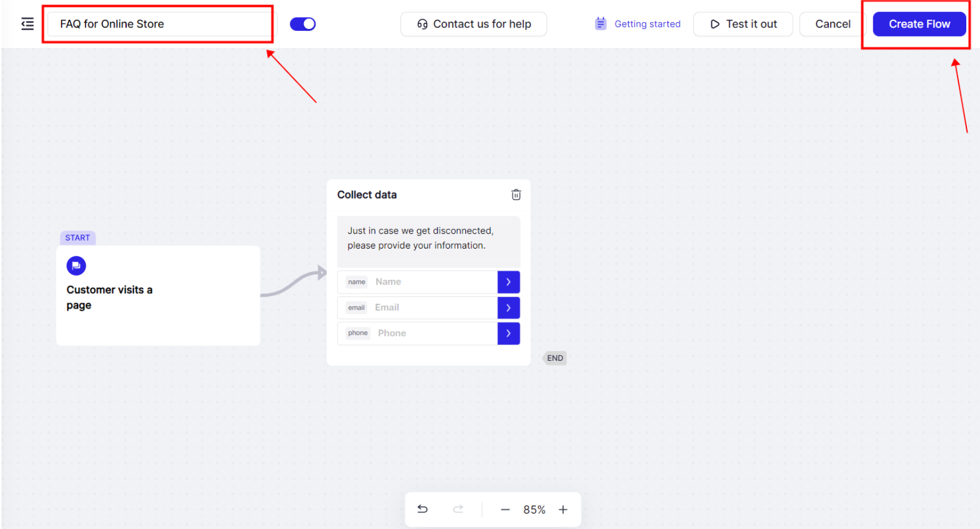Zoom out using the minus button
The width and height of the screenshot is (980, 529).
point(505,510)
